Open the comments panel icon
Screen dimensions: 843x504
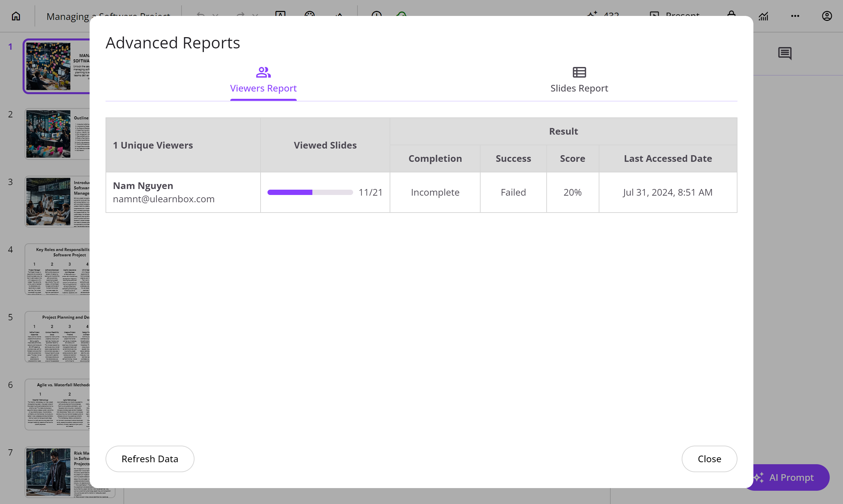(x=785, y=53)
